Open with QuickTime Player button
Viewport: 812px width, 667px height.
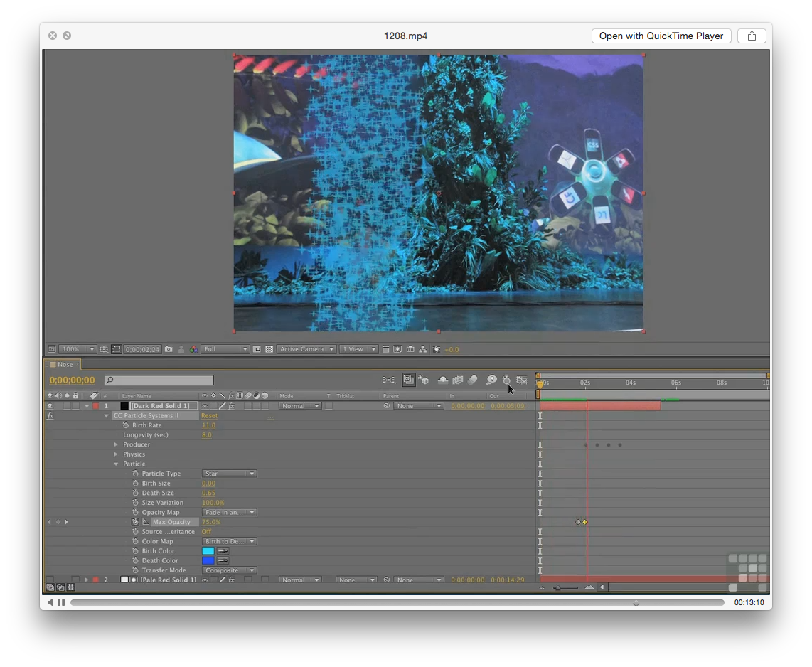(x=661, y=36)
